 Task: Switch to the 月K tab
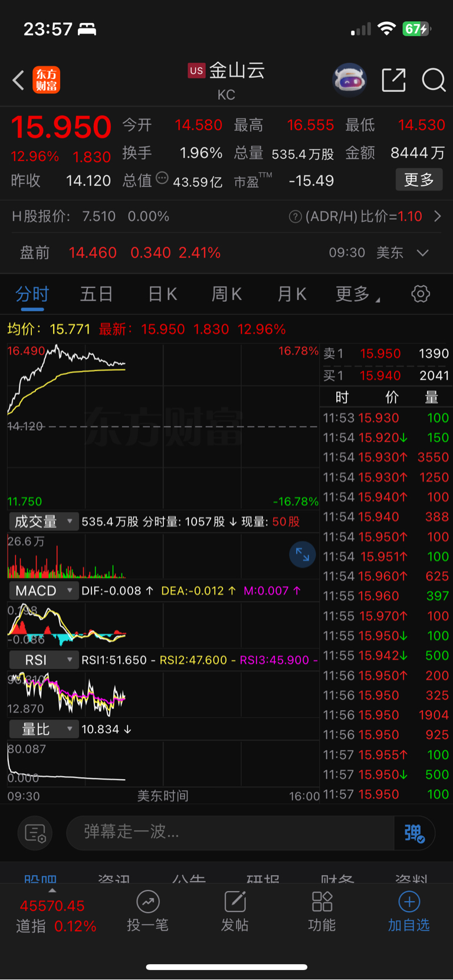[x=292, y=293]
